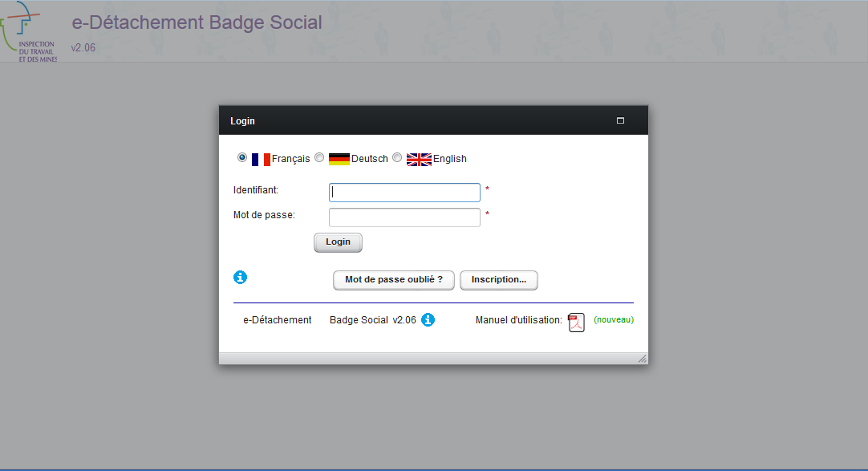
Task: Click the British flag icon
Action: click(x=419, y=160)
